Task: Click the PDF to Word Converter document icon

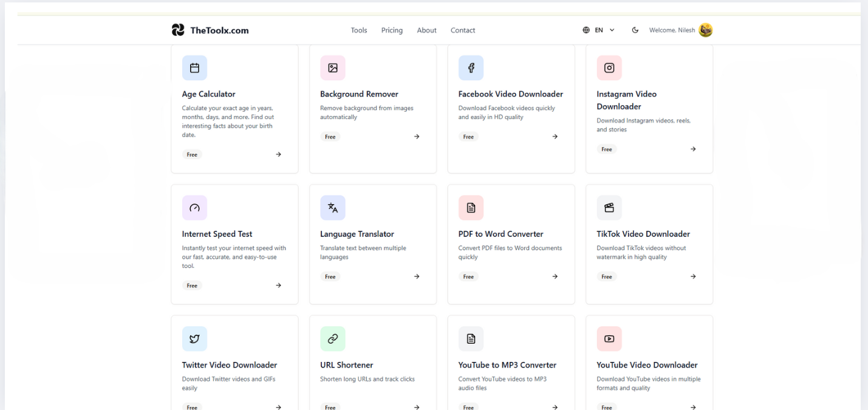Action: [471, 208]
